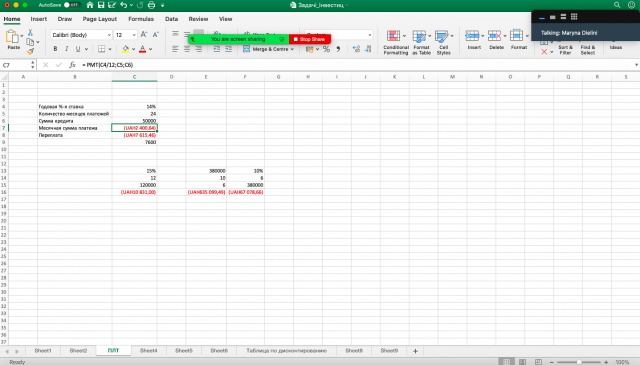Open the font size dropdown
The image size is (640, 365).
[x=134, y=35]
